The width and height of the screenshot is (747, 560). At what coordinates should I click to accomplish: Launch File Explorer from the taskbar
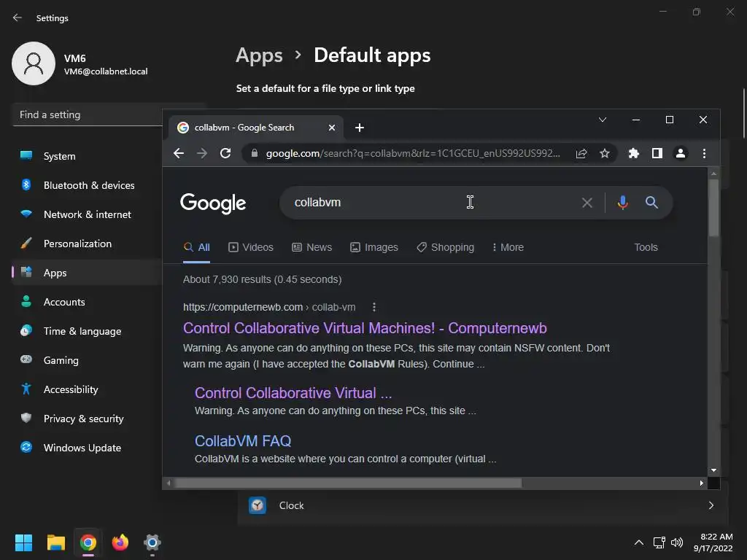55,542
